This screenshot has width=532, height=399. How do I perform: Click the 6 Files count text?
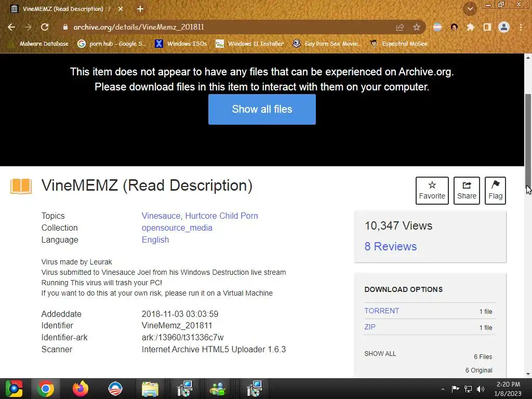483,356
